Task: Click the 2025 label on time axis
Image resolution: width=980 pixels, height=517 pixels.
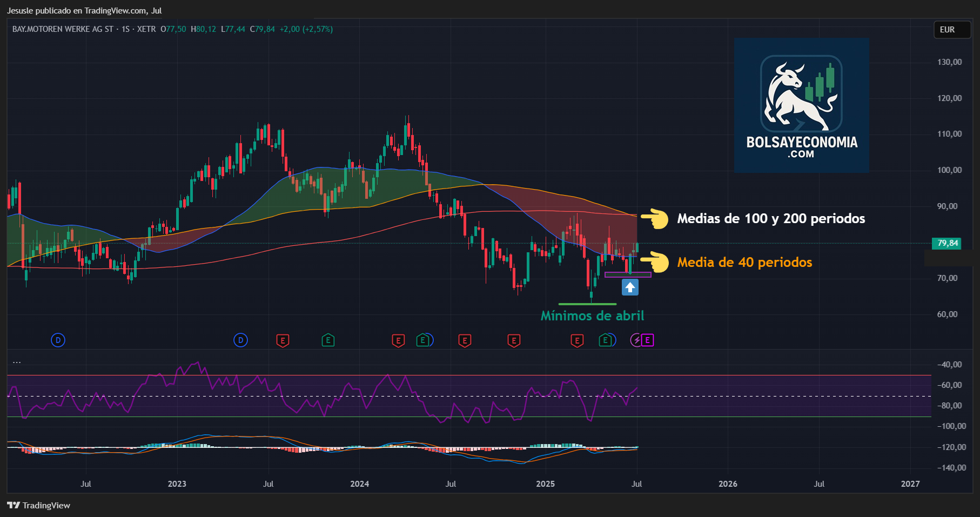Action: click(545, 484)
